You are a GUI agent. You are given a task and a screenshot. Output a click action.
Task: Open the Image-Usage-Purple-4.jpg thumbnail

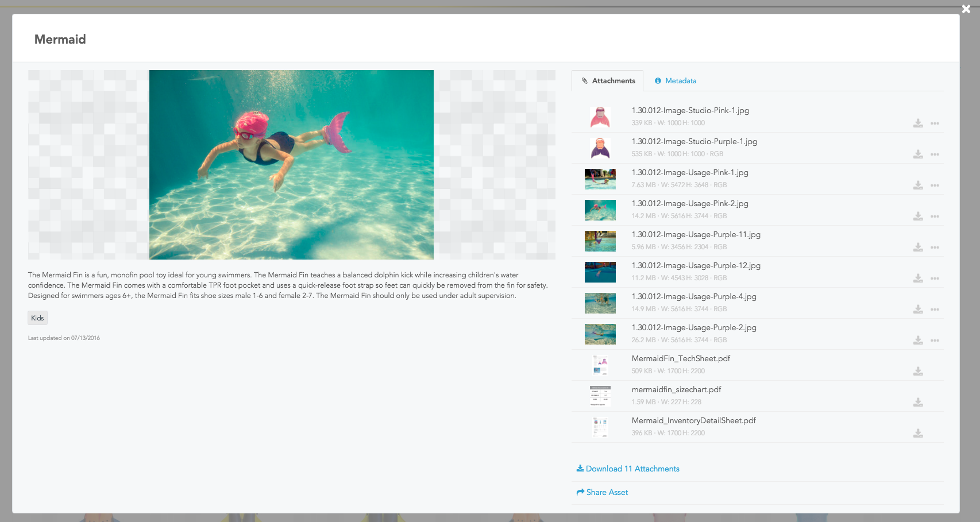pyautogui.click(x=600, y=303)
